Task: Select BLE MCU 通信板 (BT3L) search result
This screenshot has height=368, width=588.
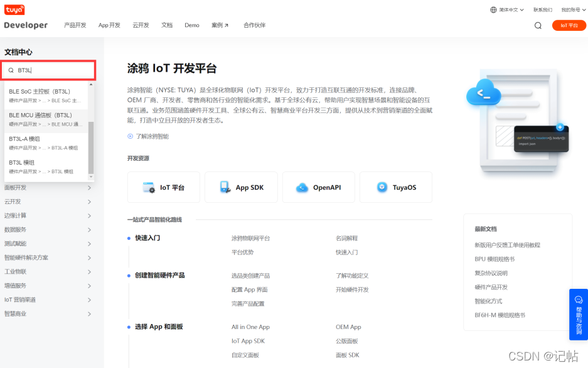Action: 46,120
